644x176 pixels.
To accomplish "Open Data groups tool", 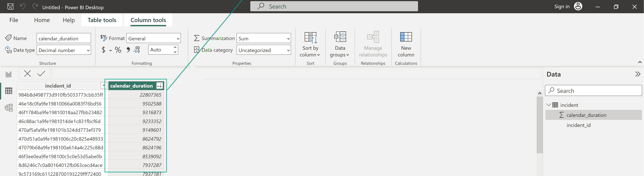I will [340, 44].
